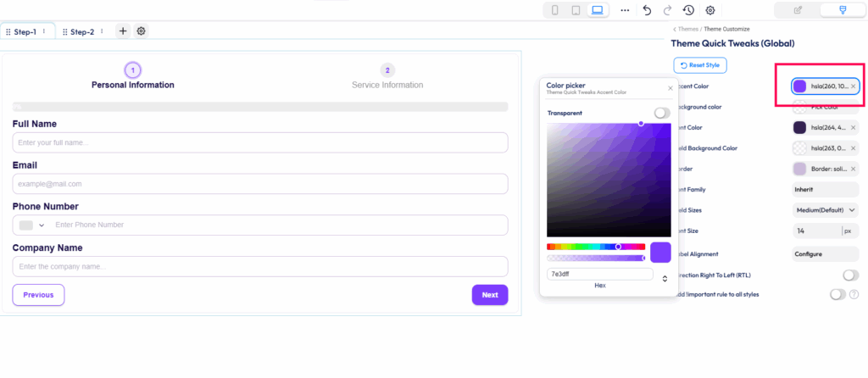The height and width of the screenshot is (378, 868).
Task: Switch to mobile device preview
Action: coord(555,10)
